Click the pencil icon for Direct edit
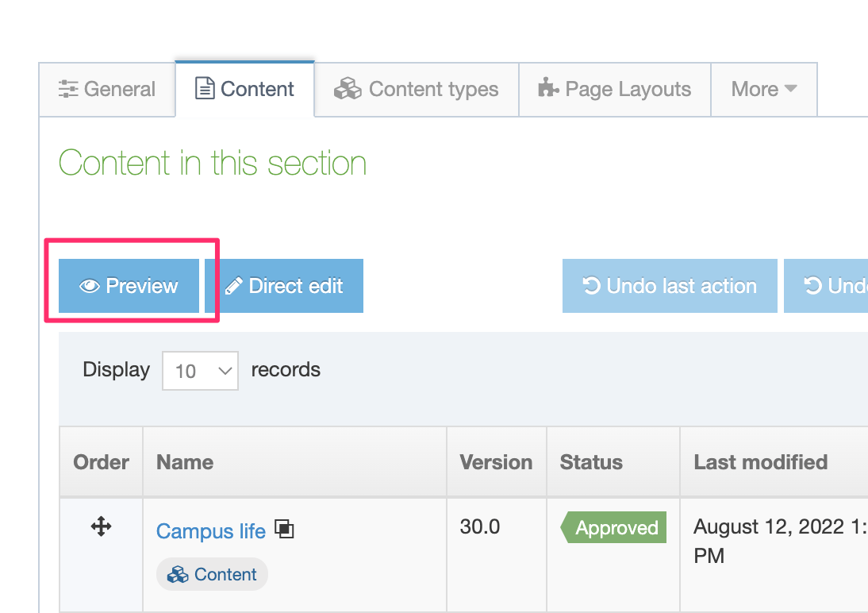 (x=234, y=286)
